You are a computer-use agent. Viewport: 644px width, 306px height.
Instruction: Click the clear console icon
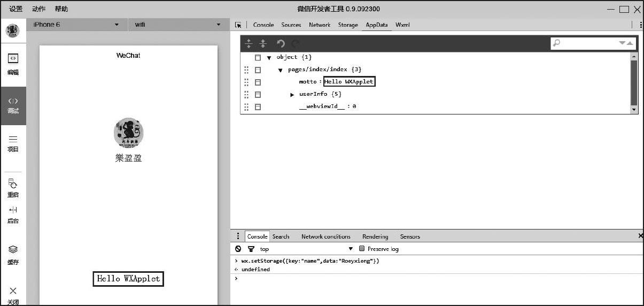[238, 249]
